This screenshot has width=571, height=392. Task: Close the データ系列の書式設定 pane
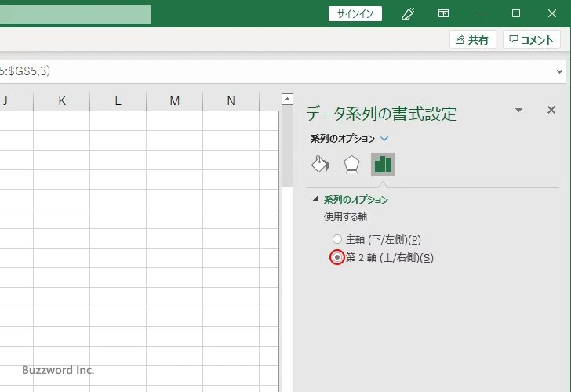coord(551,110)
